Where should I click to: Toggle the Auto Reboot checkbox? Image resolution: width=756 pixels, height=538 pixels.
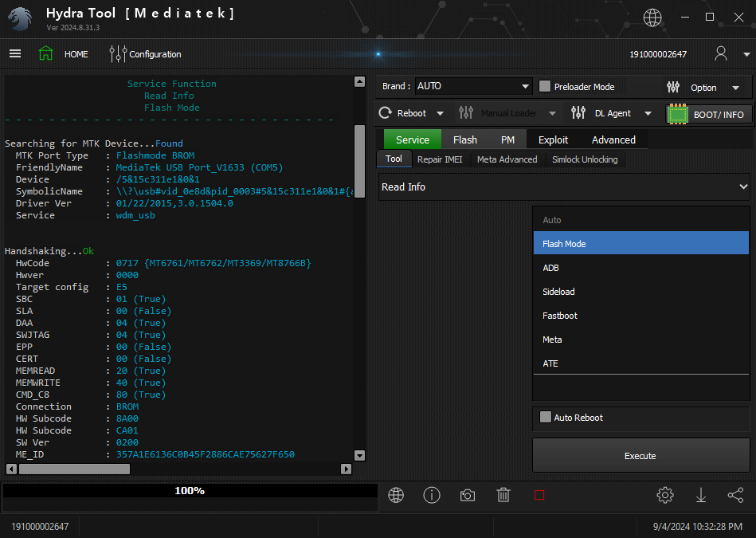pyautogui.click(x=546, y=417)
